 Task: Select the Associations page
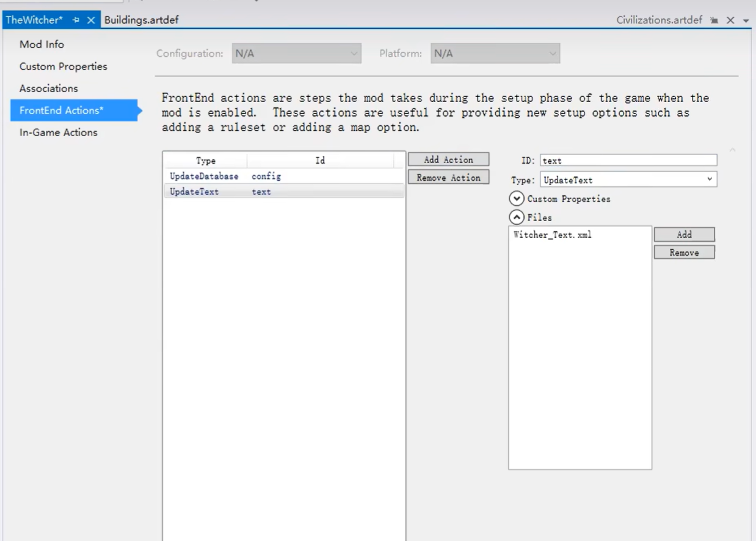(x=48, y=89)
